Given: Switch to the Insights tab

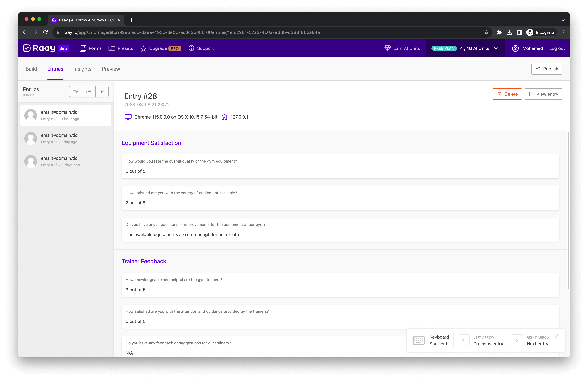Looking at the screenshot, I should (x=82, y=69).
